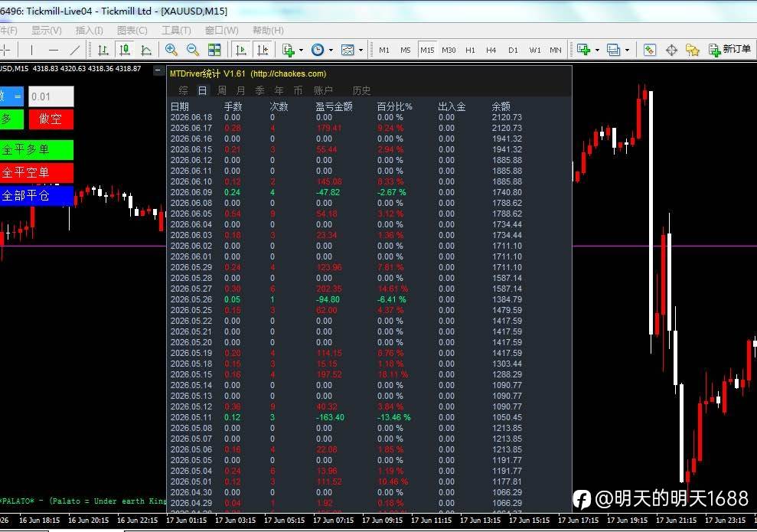This screenshot has width=757, height=532.
Task: Expand the templates dropdown arrow
Action: point(361,50)
